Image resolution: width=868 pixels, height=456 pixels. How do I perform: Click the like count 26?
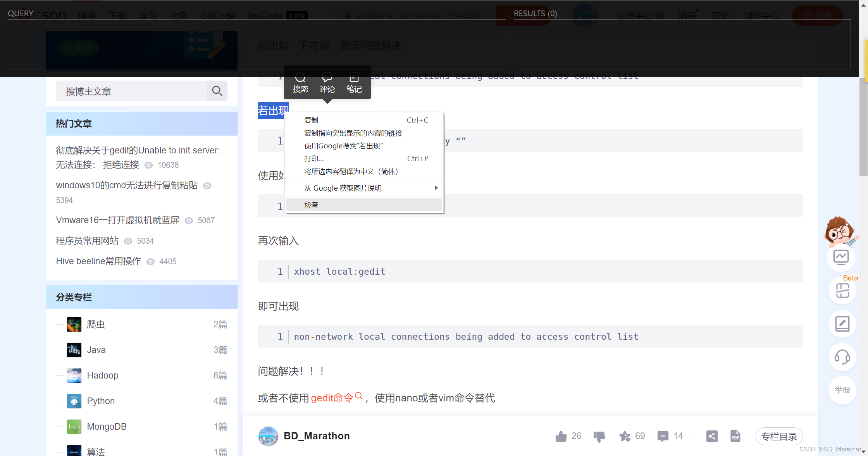pyautogui.click(x=576, y=436)
